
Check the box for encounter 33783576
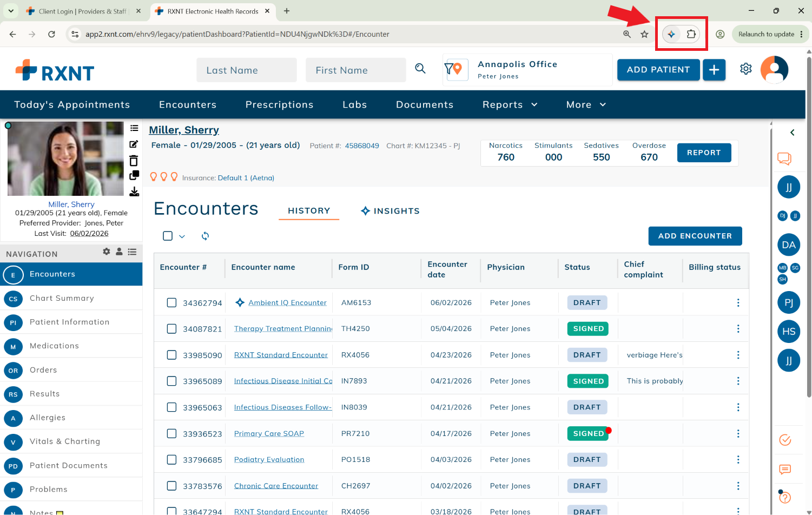(171, 486)
